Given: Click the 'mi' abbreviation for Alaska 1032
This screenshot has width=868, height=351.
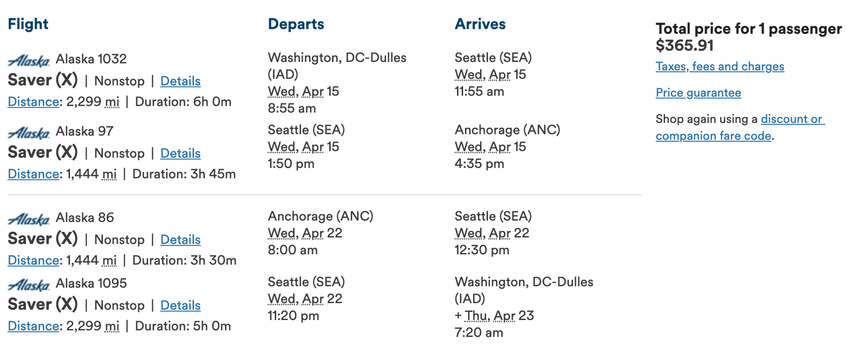Looking at the screenshot, I should pyautogui.click(x=112, y=102).
